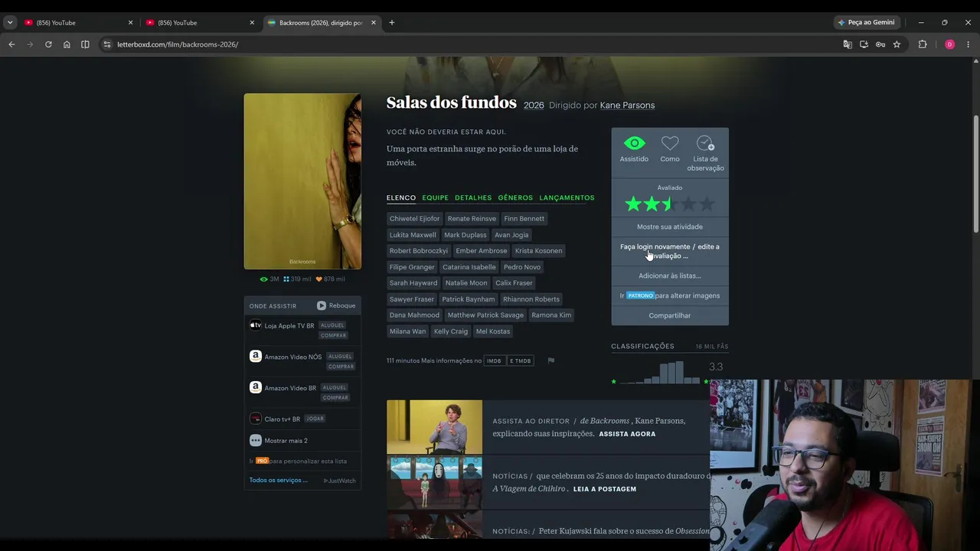Click JOGAR for Claro tv+ BR
This screenshot has height=551, width=980.
315,419
